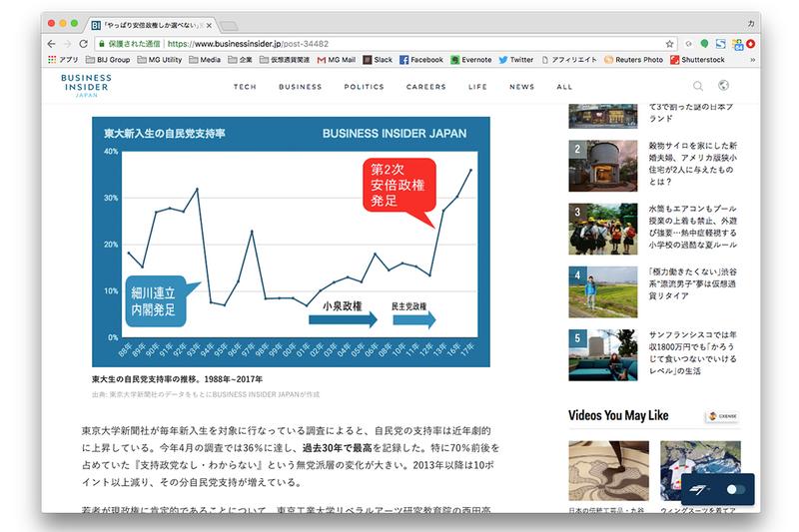Expand the BIJ Group bookmark folder

pos(108,60)
